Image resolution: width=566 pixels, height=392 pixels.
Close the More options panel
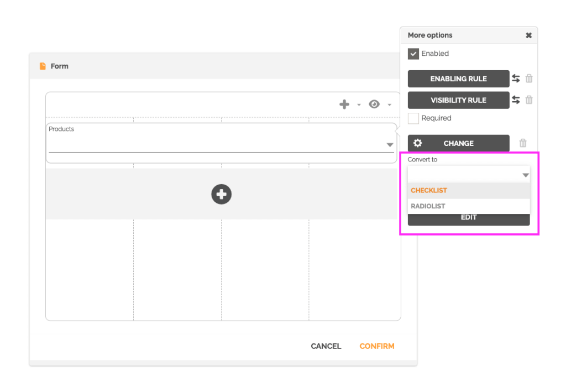tap(528, 35)
